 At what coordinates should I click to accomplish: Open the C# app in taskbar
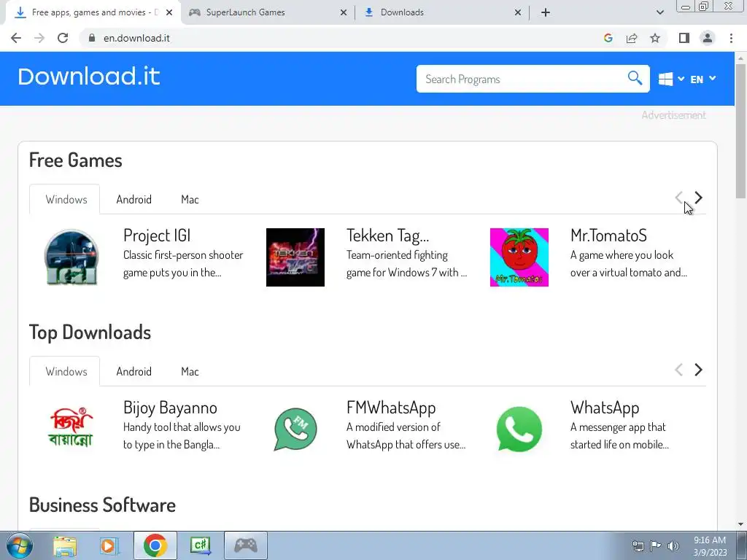200,545
